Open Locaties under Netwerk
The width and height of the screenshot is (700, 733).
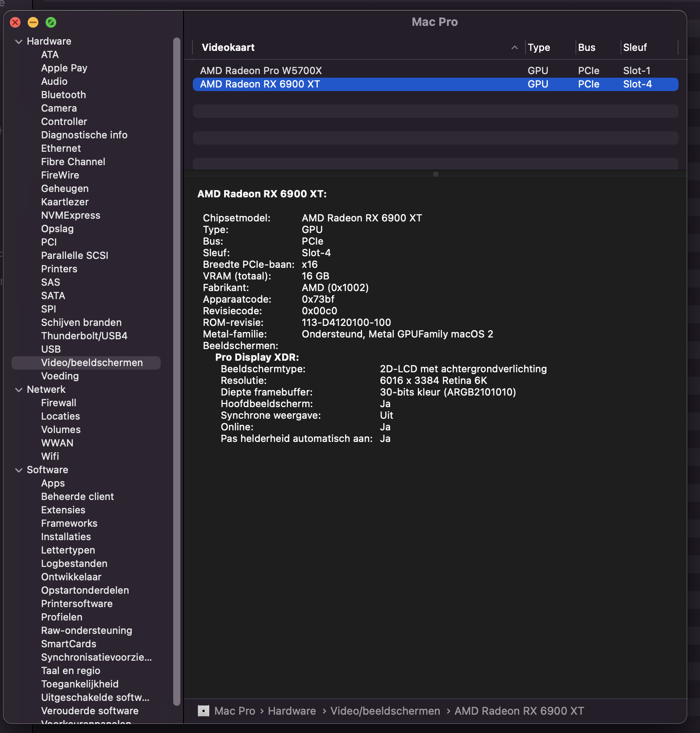coord(61,416)
